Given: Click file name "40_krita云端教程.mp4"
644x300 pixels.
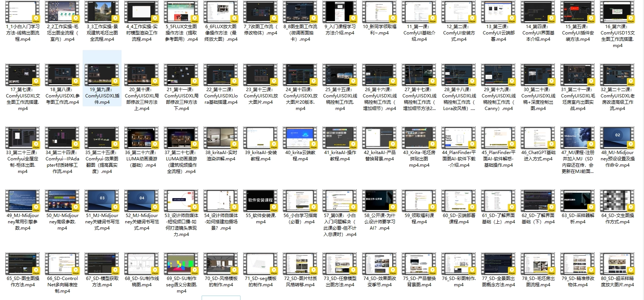Looking at the screenshot, I should pos(300,156).
